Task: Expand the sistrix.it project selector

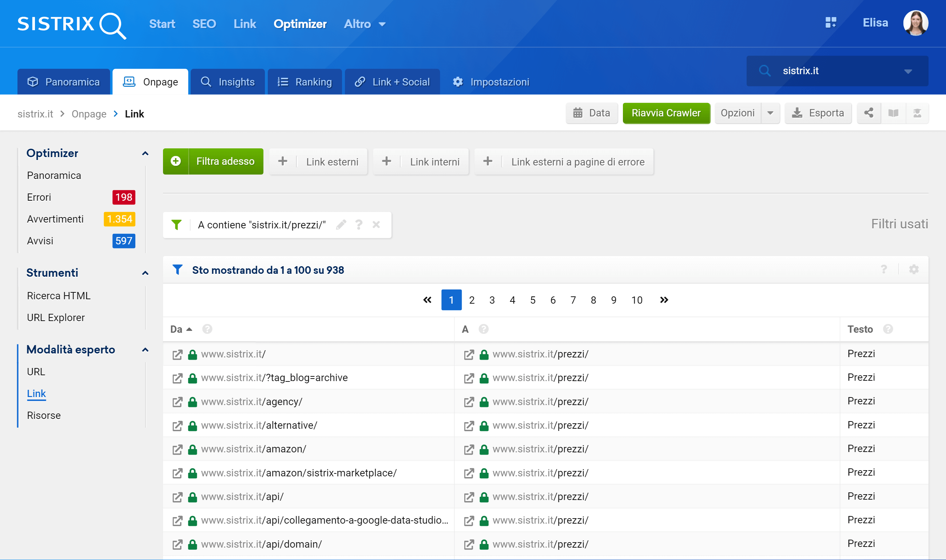Action: 908,71
